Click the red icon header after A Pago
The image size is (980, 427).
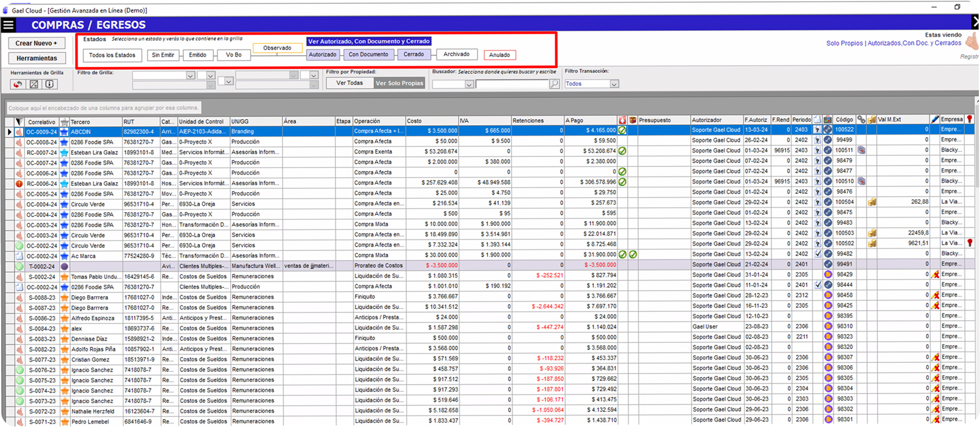click(622, 120)
